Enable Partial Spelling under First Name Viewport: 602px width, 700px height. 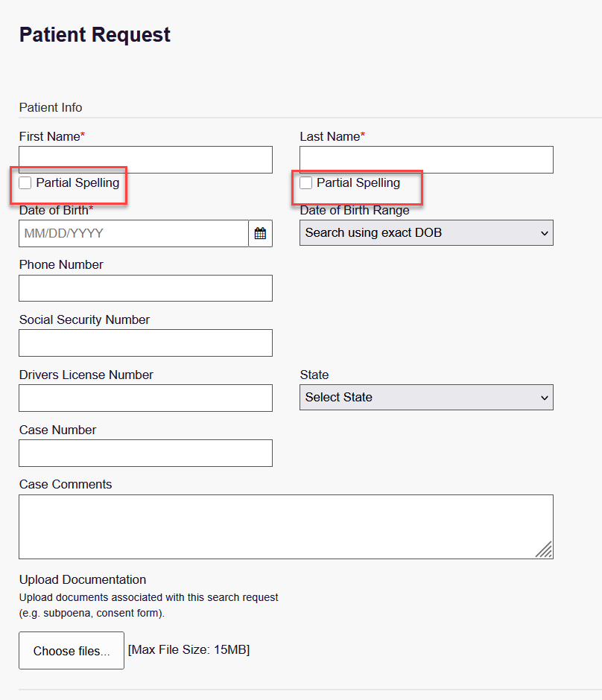point(25,182)
